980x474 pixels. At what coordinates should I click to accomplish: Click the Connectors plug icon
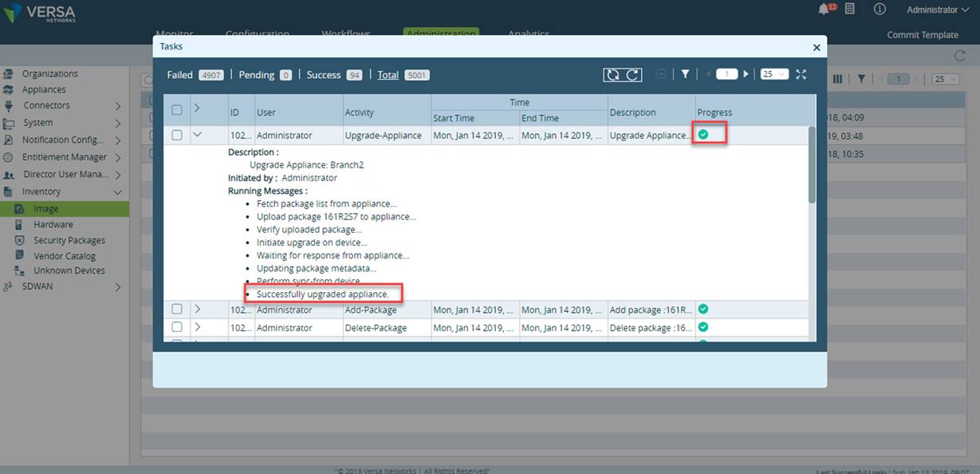pyautogui.click(x=8, y=105)
